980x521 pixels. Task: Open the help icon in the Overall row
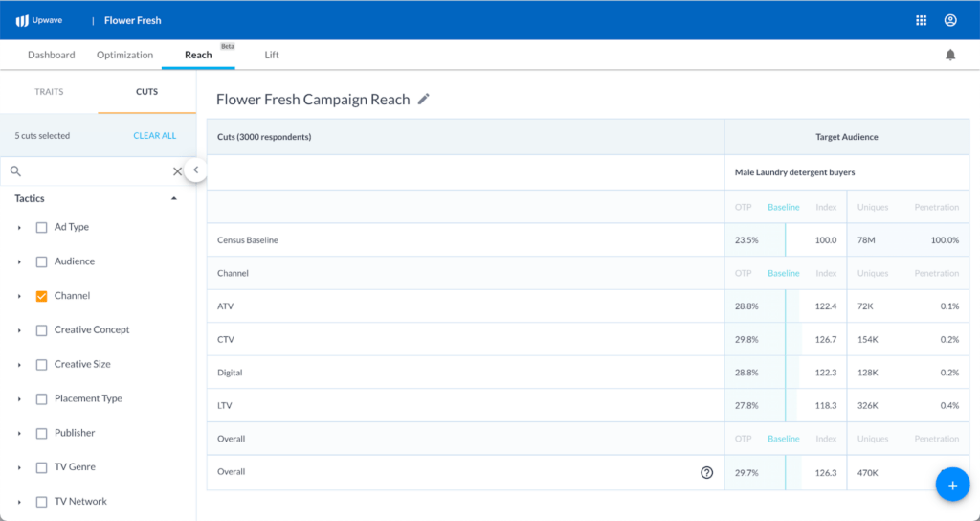pos(707,472)
